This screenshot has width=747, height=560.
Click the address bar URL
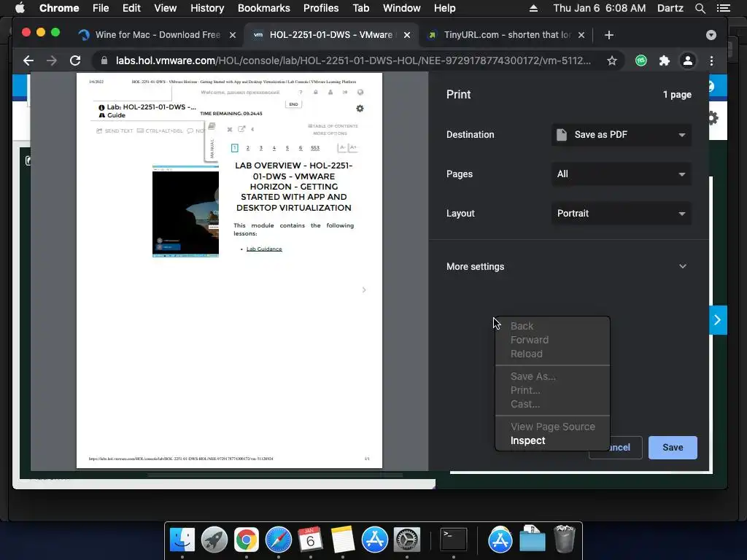click(x=353, y=61)
